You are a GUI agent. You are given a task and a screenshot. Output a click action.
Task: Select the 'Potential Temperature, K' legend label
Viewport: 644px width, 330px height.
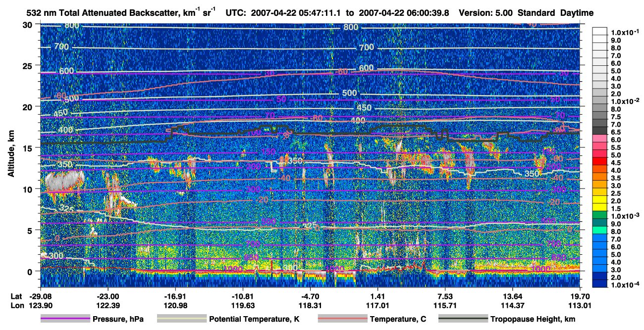click(254, 319)
